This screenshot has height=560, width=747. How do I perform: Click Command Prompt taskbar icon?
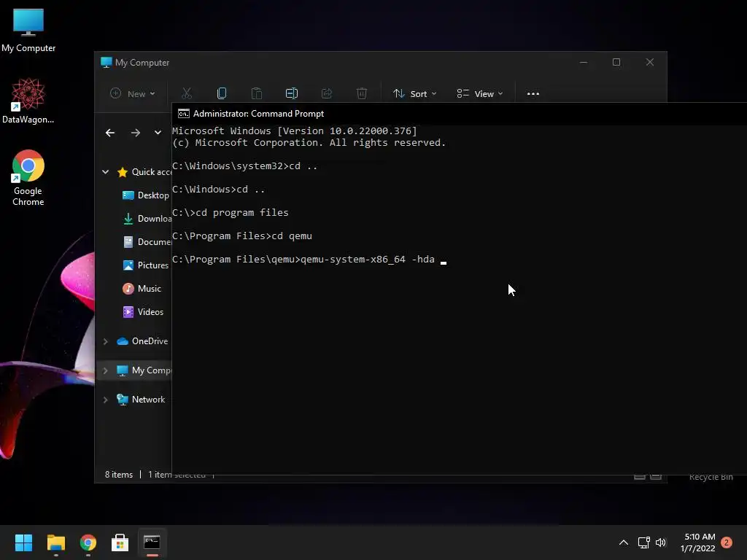pyautogui.click(x=152, y=542)
